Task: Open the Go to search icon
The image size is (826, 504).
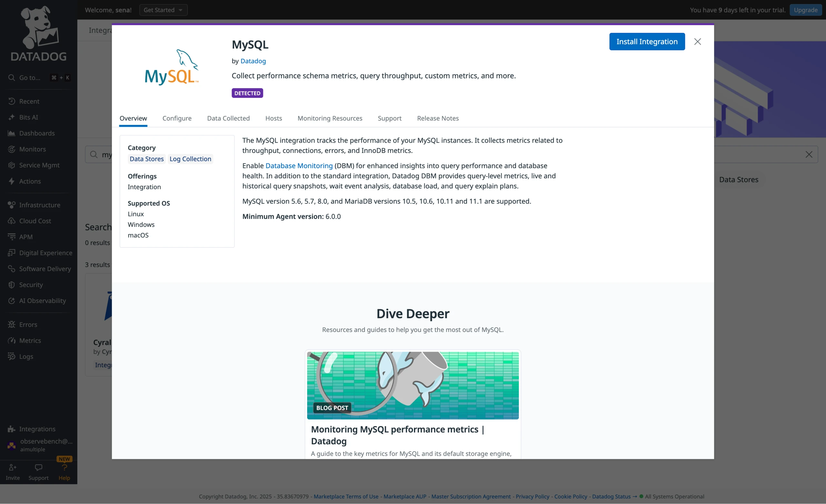Action: [11, 77]
